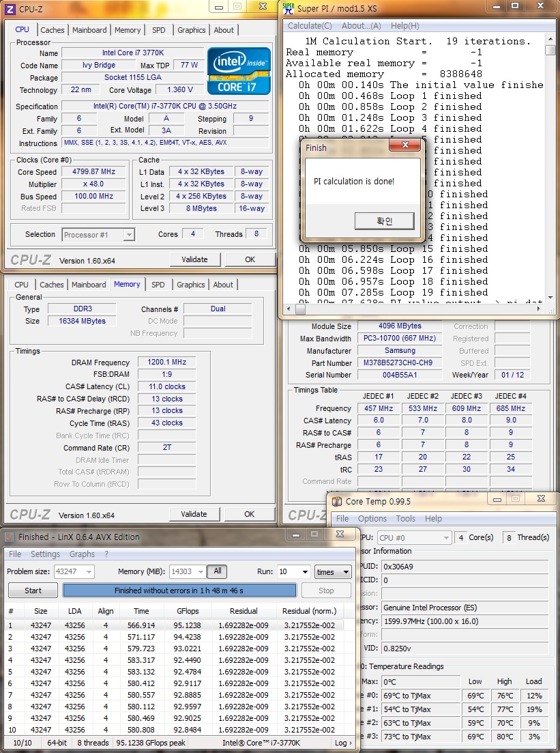Click Super PI horizontal scrollbar right arrow
560x753 pixels.
(539, 309)
